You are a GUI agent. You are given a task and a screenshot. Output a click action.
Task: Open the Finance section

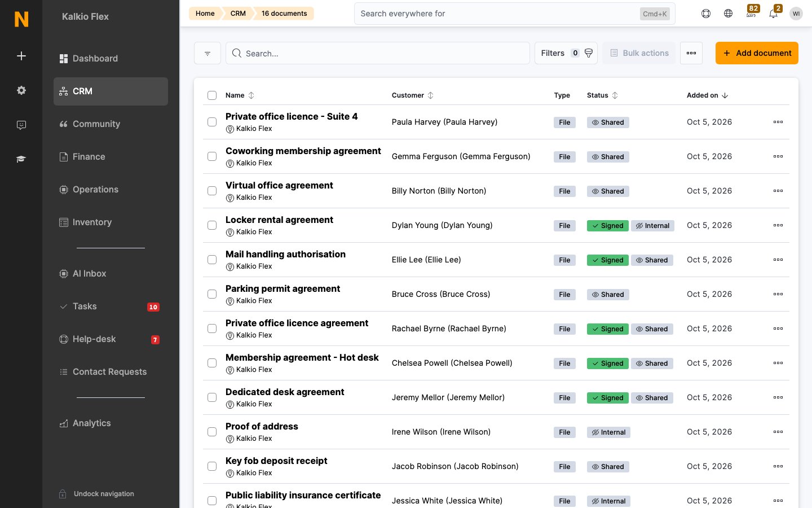pos(111,157)
